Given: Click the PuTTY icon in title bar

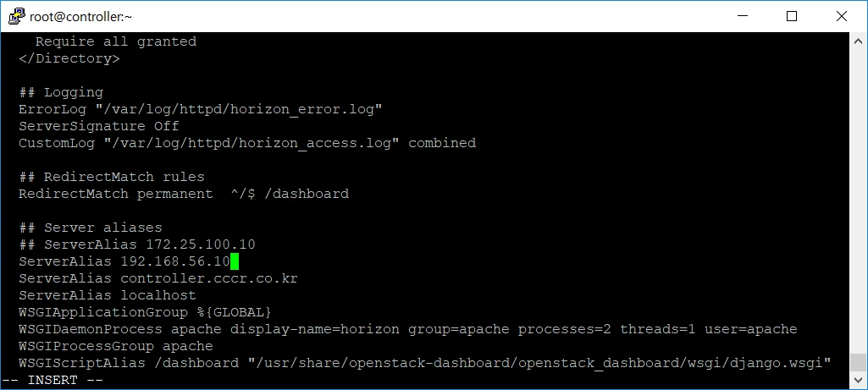Looking at the screenshot, I should click(17, 16).
